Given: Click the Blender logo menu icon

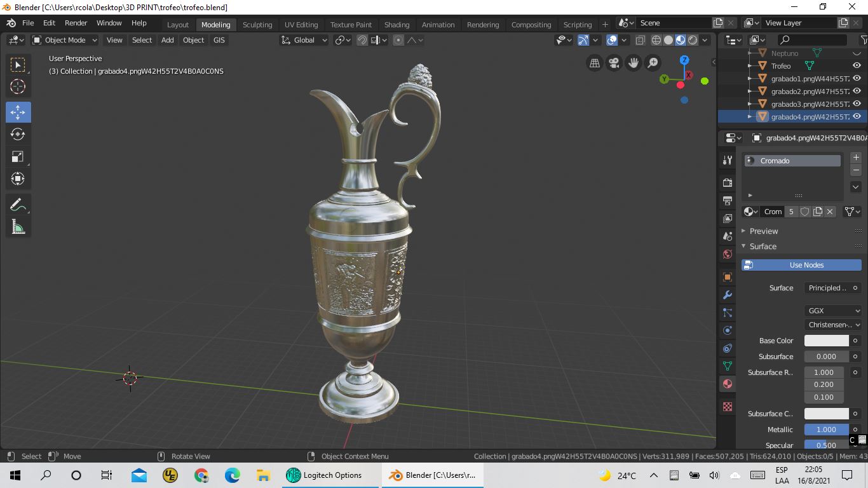Looking at the screenshot, I should [11, 23].
